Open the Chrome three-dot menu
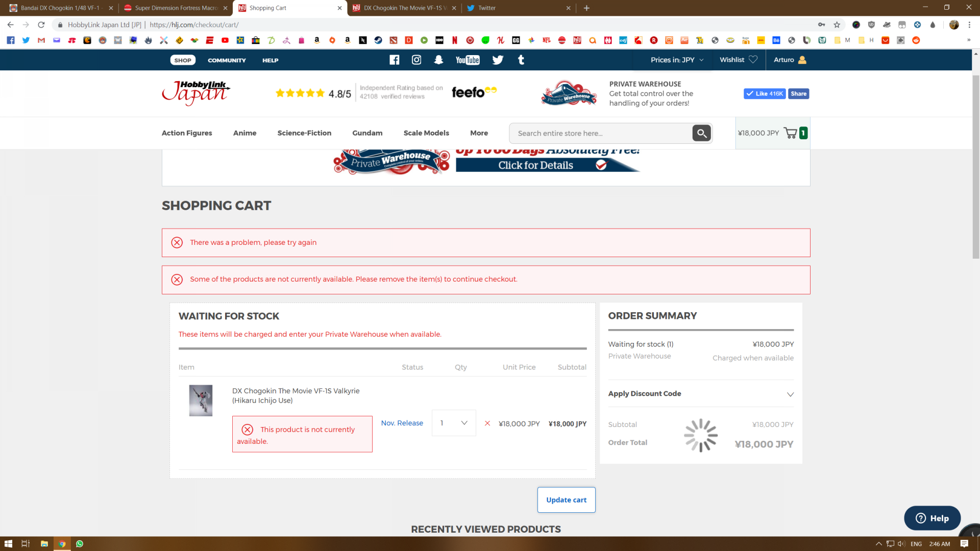Image resolution: width=980 pixels, height=551 pixels. tap(969, 24)
